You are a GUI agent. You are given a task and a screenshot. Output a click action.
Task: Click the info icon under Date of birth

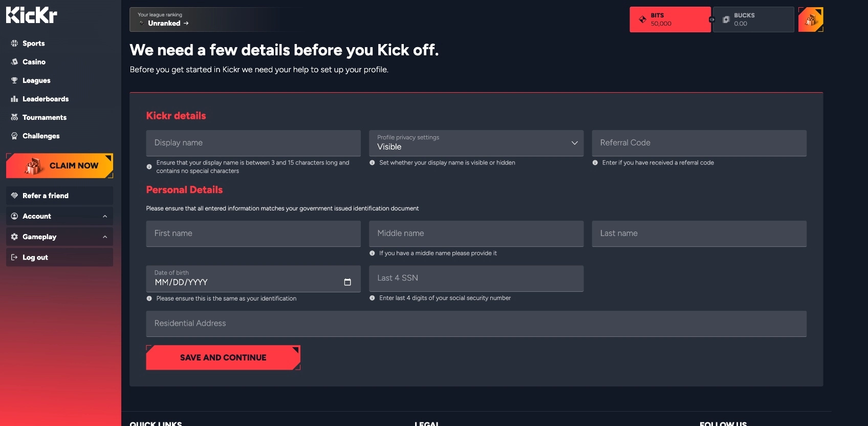(x=149, y=299)
